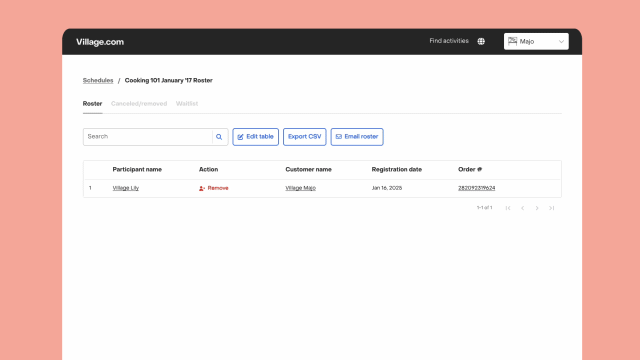
Task: Click the Order # column header
Action: (470, 169)
